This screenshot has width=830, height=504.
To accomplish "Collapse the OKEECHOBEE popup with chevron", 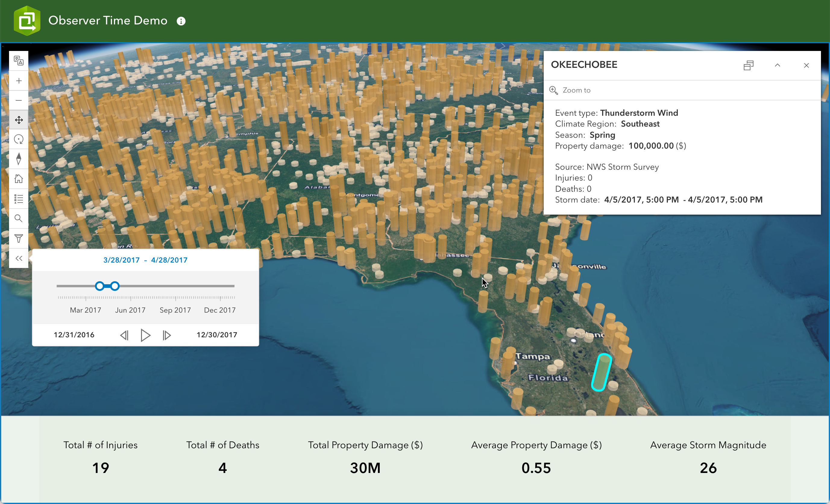I will point(778,65).
